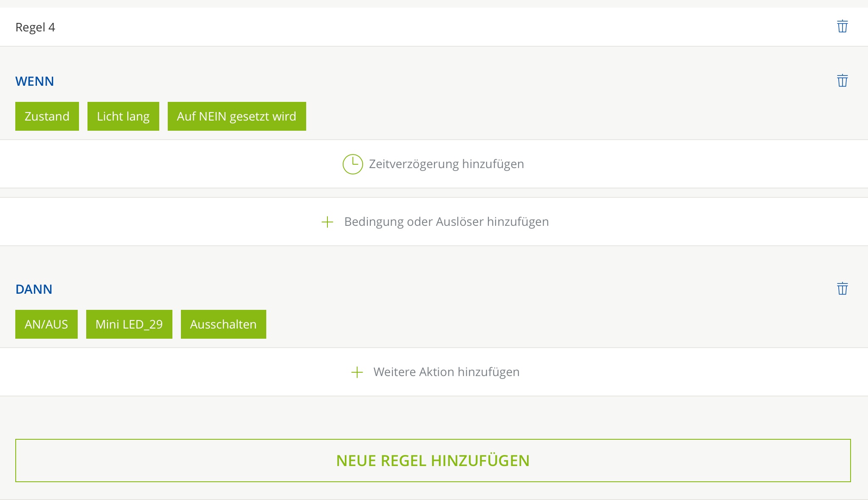This screenshot has height=500, width=868.
Task: Open the AN/AUS action type selector
Action: click(46, 324)
